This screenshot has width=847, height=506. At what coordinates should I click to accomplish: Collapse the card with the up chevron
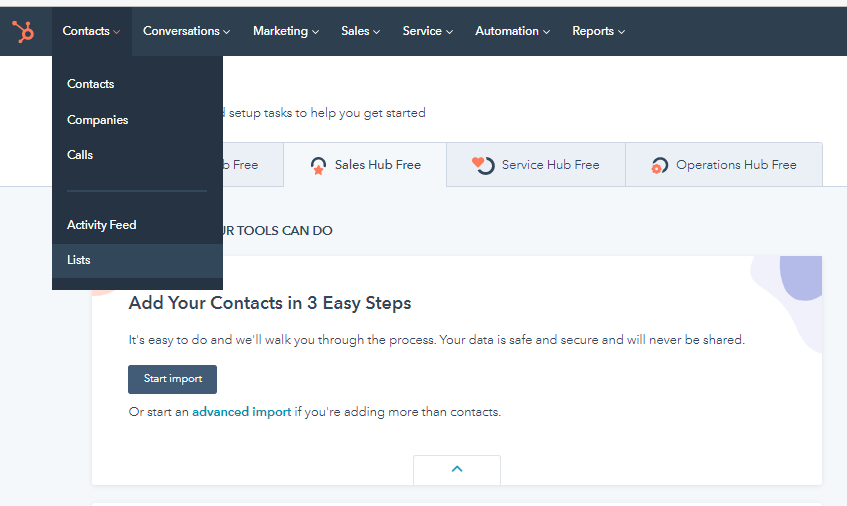(457, 469)
